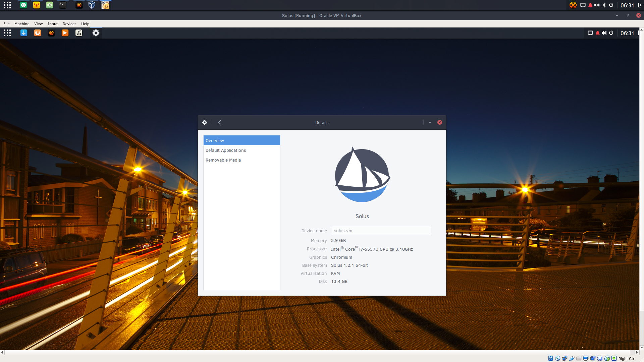Viewport: 644px width, 362px height.
Task: Click the Memory value 3.9 GiB
Action: click(338, 240)
